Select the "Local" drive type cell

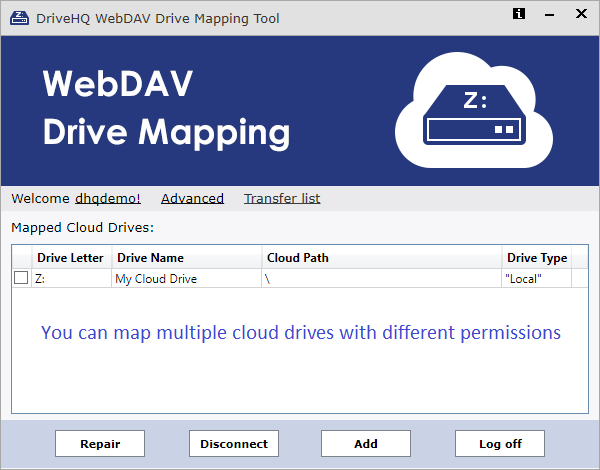tap(537, 279)
